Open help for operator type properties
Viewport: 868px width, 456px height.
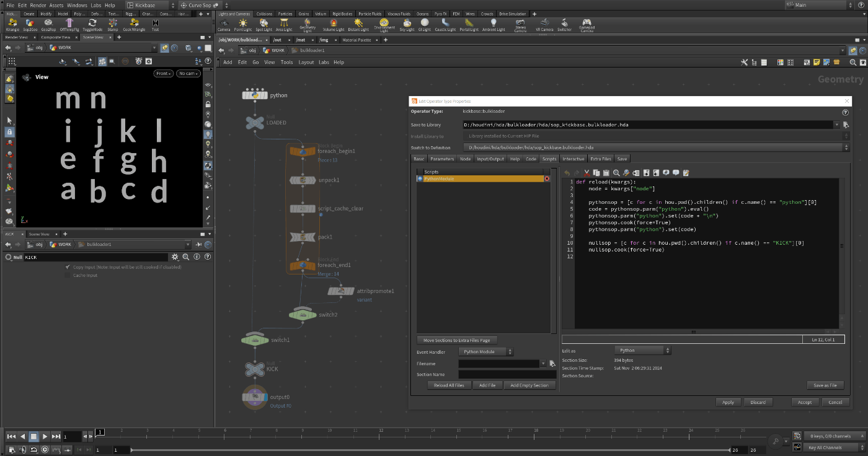845,112
